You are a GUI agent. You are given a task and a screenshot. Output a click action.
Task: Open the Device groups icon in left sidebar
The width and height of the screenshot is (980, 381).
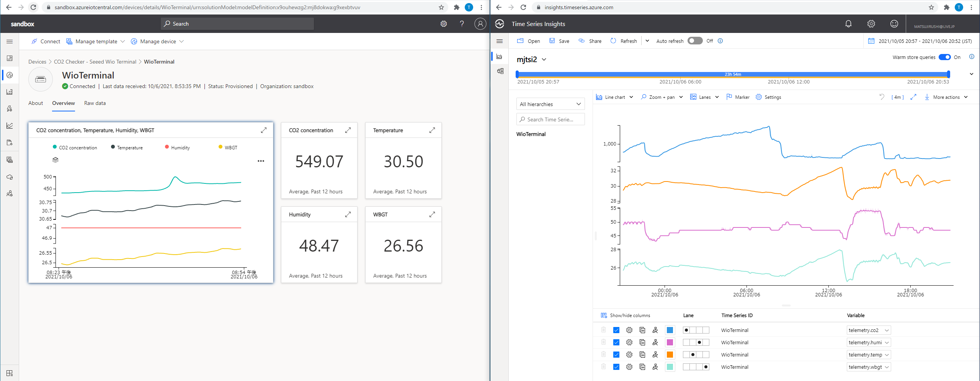(10, 92)
